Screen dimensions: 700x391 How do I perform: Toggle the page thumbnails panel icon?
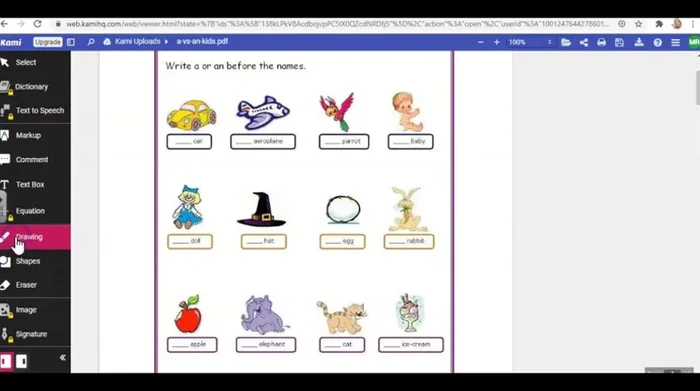[71, 42]
